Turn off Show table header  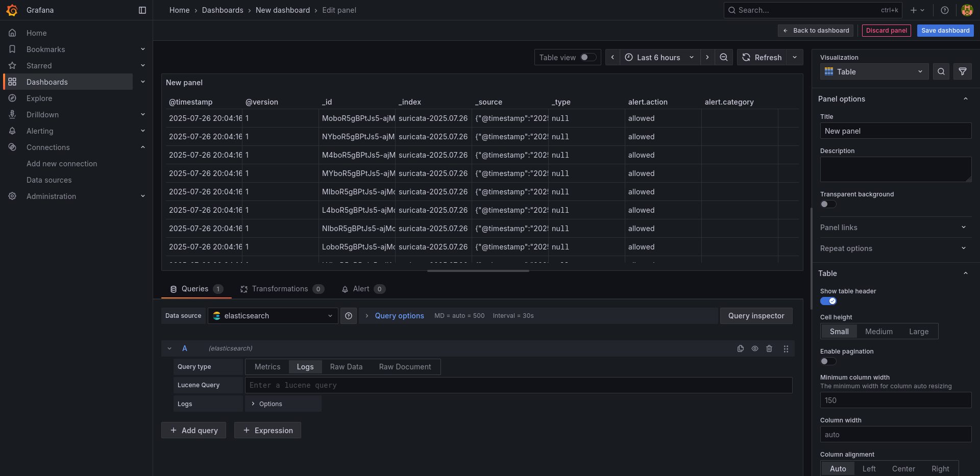coord(828,301)
